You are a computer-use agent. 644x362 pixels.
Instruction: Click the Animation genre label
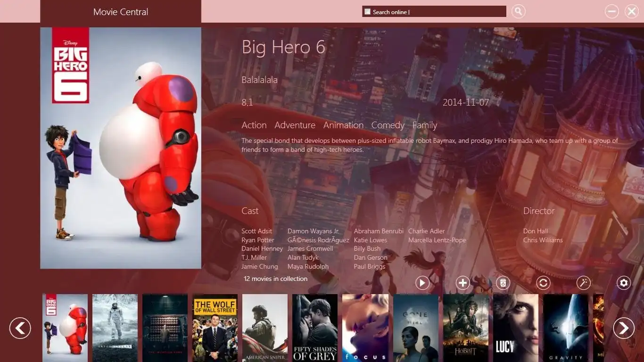tap(343, 125)
